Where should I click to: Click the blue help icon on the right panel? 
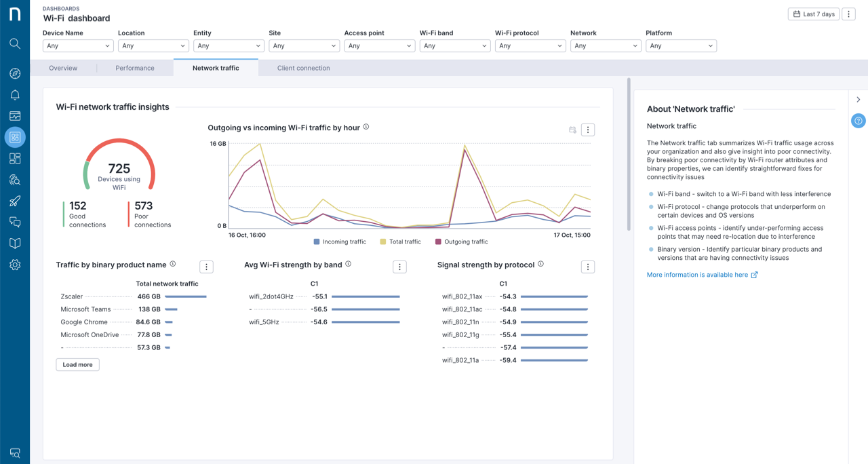pos(858,121)
